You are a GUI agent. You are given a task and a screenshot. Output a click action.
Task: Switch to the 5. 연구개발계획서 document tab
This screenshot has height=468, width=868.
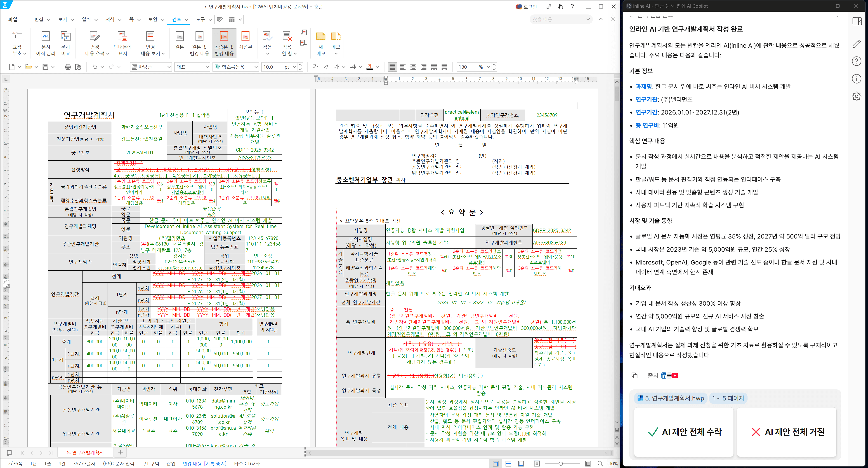tap(85, 452)
